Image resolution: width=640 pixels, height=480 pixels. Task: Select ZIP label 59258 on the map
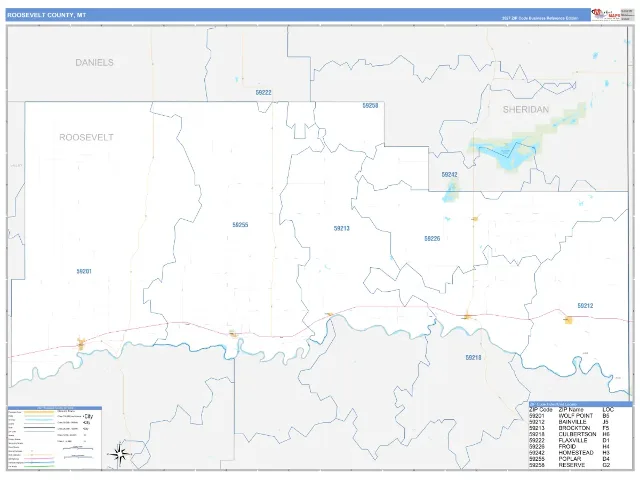370,106
